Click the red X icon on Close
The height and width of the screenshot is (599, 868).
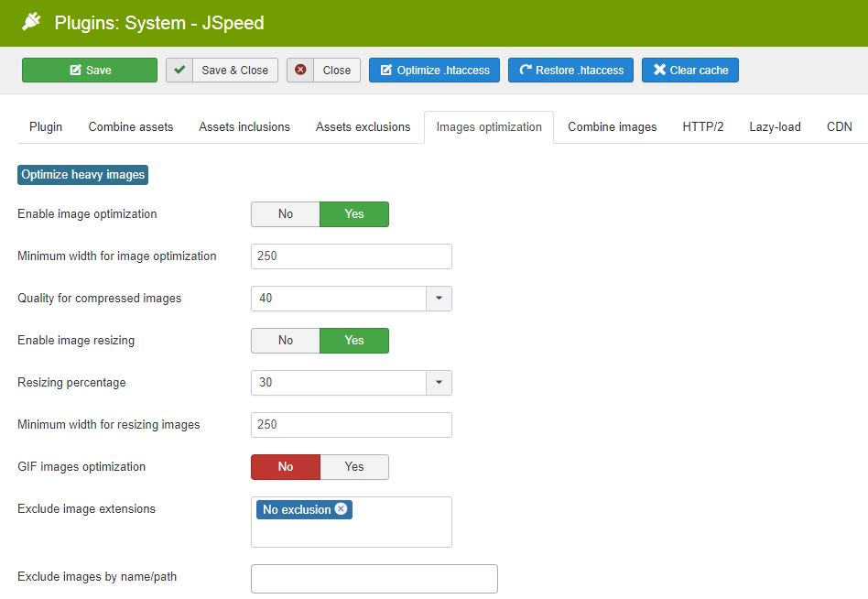(300, 71)
